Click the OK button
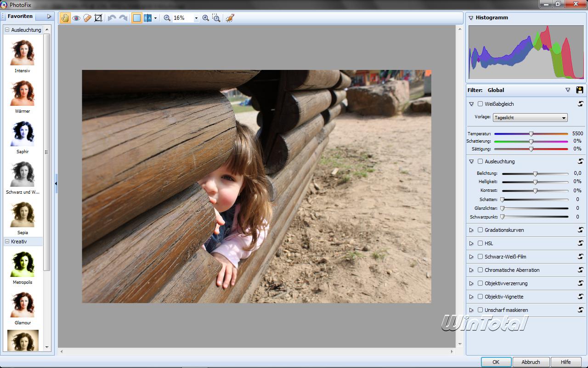This screenshot has height=368, width=588. click(496, 362)
